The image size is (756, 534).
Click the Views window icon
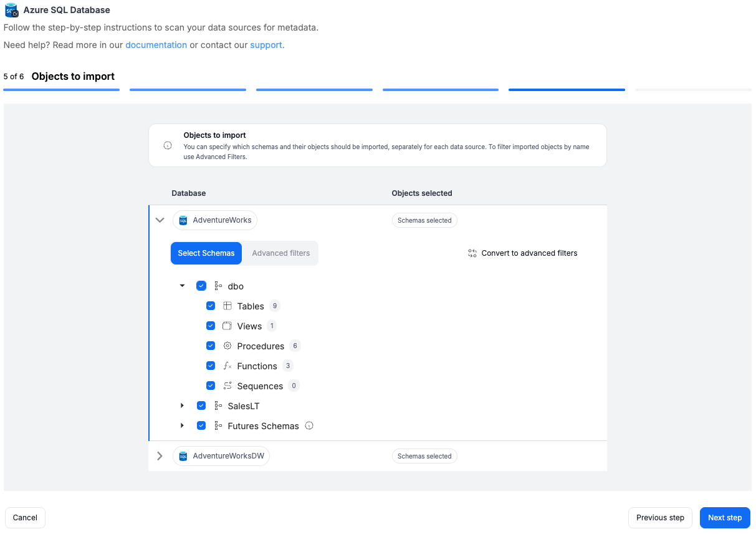tap(227, 326)
